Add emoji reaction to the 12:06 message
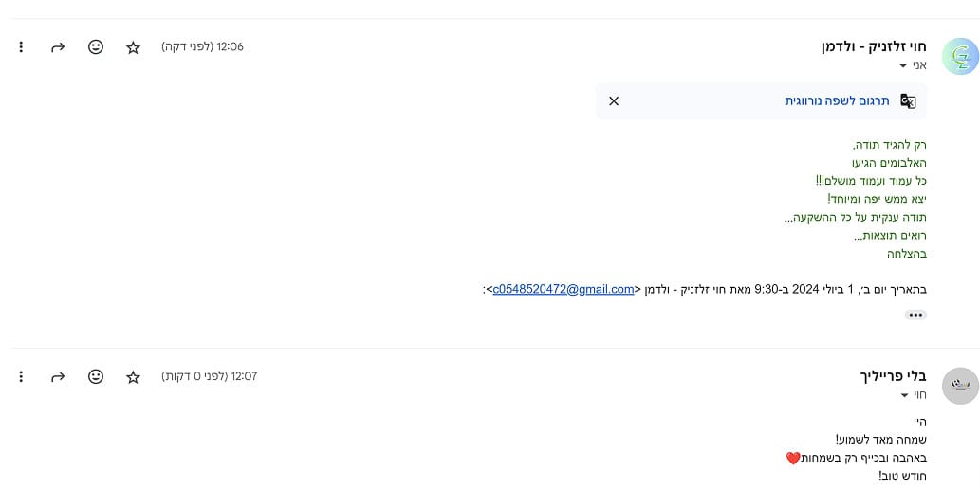The height and width of the screenshot is (490, 980). (x=96, y=46)
